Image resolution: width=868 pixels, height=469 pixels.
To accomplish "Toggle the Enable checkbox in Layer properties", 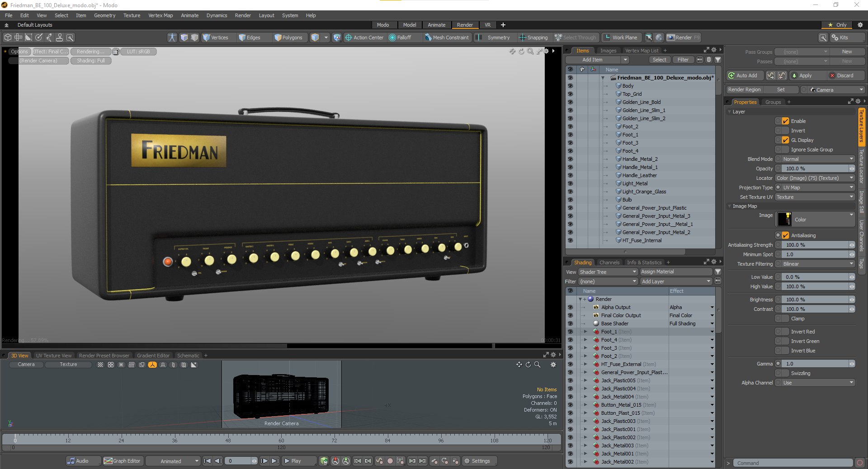I will (x=786, y=121).
